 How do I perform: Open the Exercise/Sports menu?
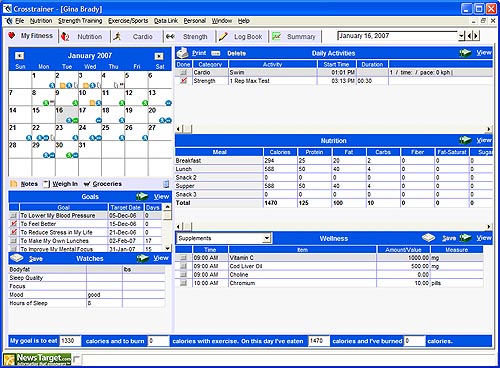pyautogui.click(x=128, y=21)
